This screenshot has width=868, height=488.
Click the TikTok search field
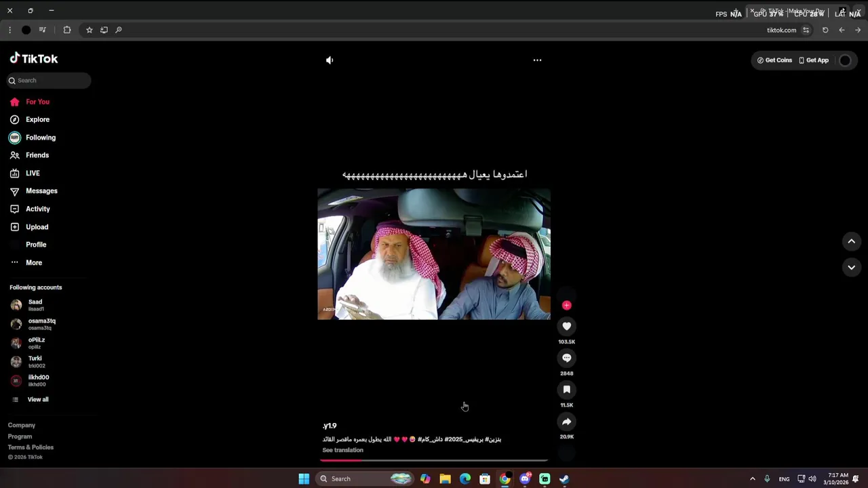49,81
